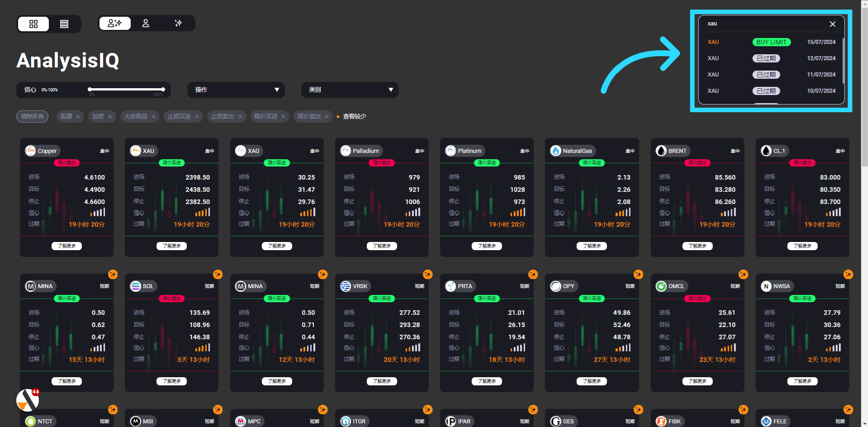The height and width of the screenshot is (427, 868).
Task: Open the 操作 dropdown
Action: click(x=236, y=90)
